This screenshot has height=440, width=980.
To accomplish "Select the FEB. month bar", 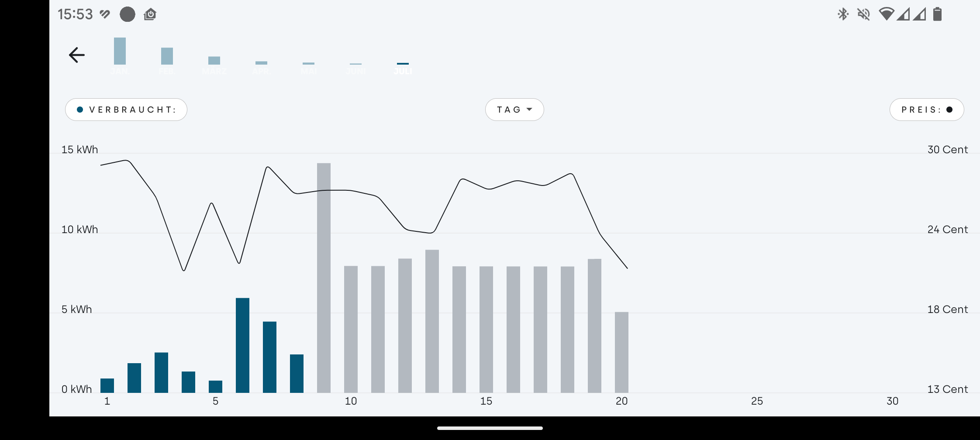I will tap(167, 61).
